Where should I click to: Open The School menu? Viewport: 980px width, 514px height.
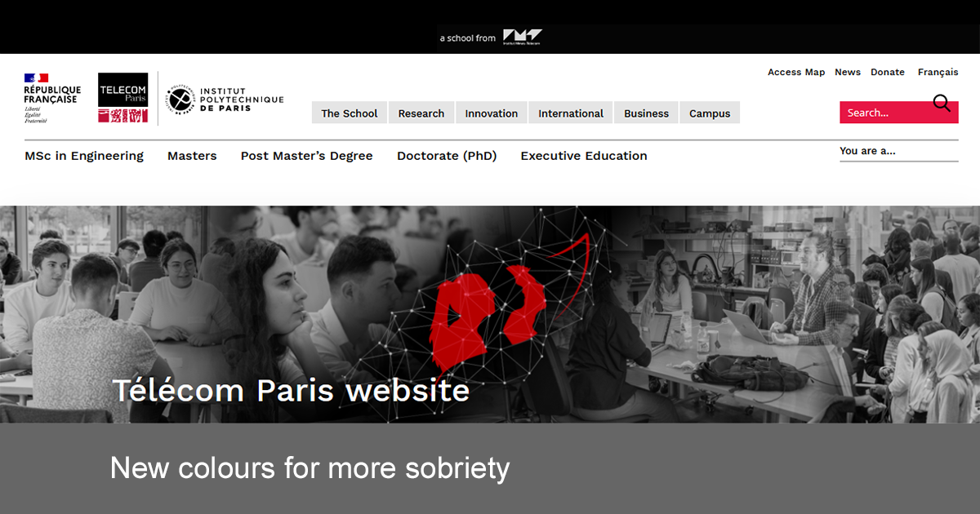[350, 113]
